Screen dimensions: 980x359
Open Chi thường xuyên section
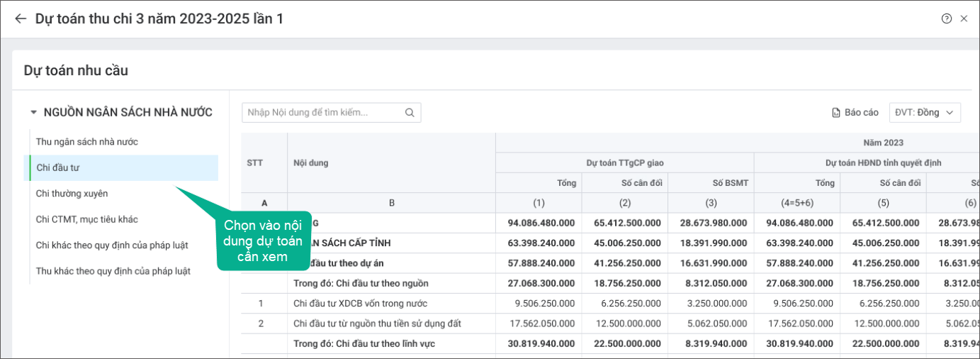click(x=72, y=194)
